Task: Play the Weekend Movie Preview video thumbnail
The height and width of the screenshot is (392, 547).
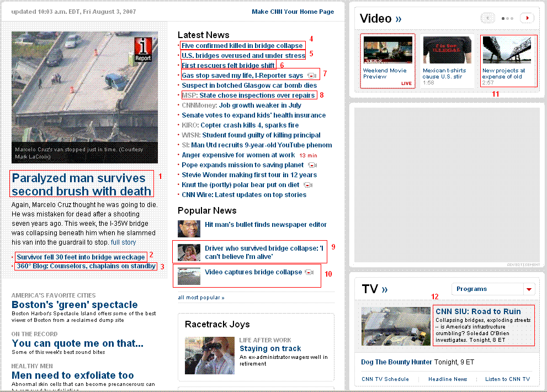Action: [x=387, y=51]
